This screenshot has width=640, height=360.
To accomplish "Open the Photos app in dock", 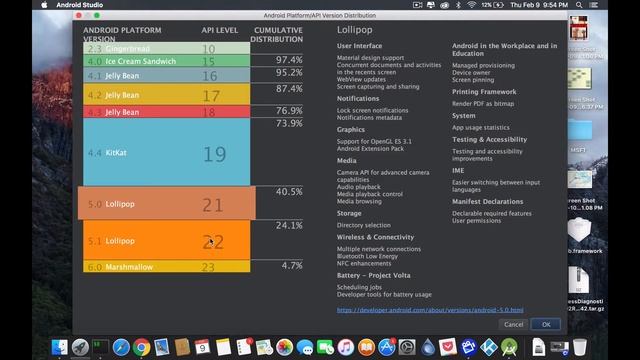I will click(284, 347).
